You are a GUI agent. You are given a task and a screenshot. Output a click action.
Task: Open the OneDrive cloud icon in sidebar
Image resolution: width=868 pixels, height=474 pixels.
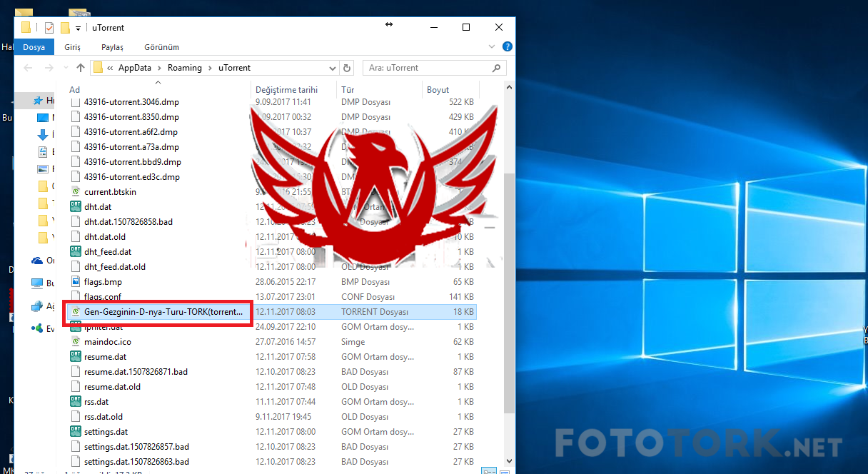point(37,261)
